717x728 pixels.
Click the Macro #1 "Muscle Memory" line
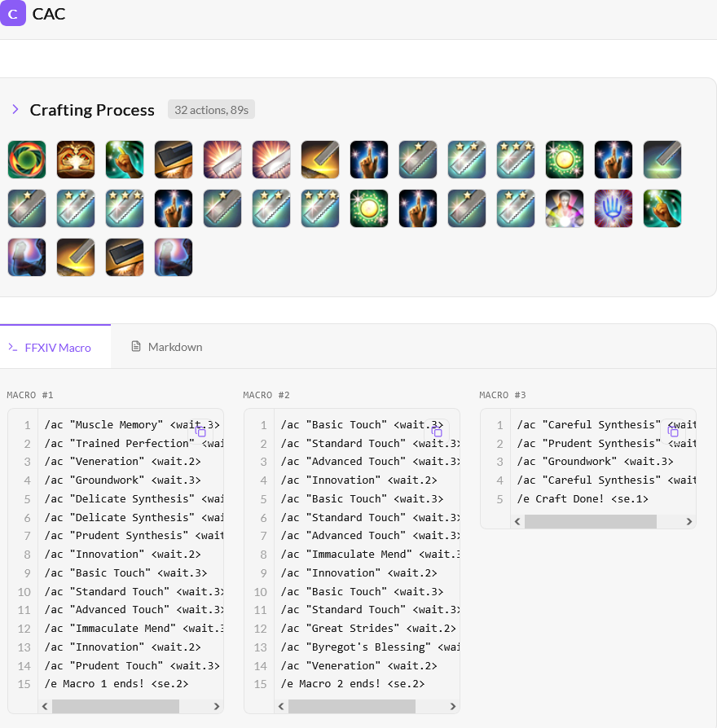tap(132, 424)
